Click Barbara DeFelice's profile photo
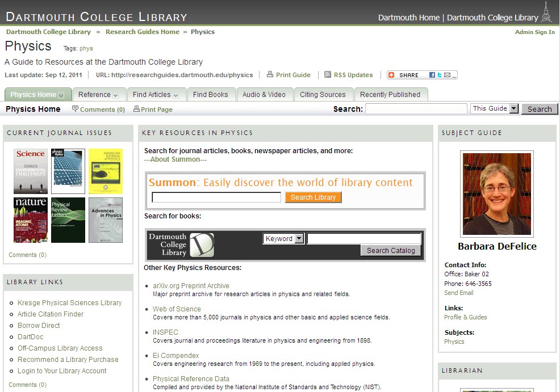 [497, 193]
